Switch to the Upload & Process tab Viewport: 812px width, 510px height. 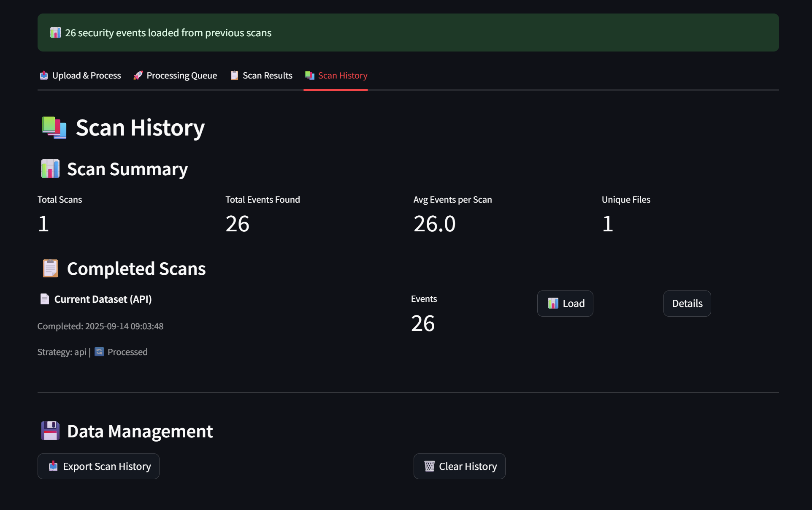tap(81, 76)
